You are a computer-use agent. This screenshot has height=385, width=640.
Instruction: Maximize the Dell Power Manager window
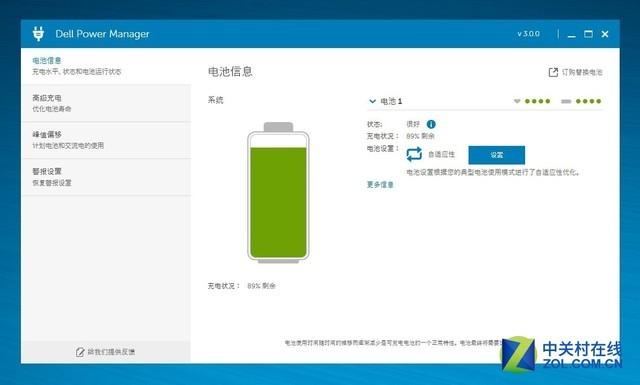tap(588, 34)
